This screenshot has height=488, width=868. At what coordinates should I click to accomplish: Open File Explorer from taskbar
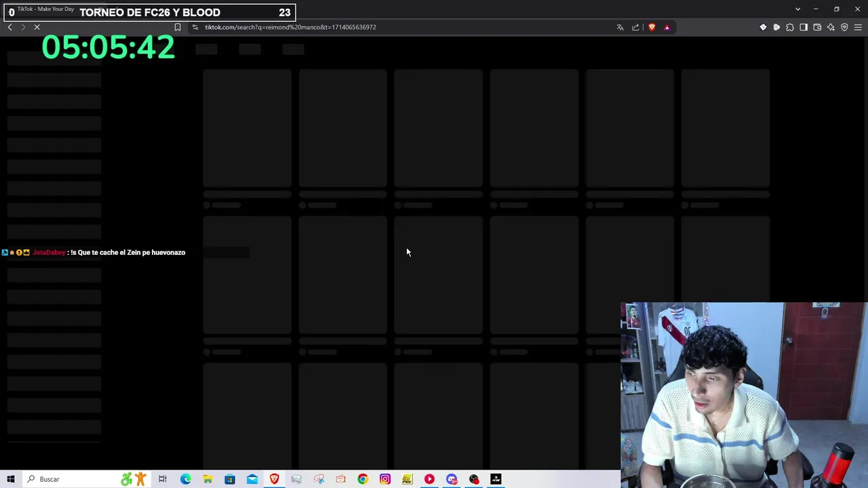(x=208, y=479)
